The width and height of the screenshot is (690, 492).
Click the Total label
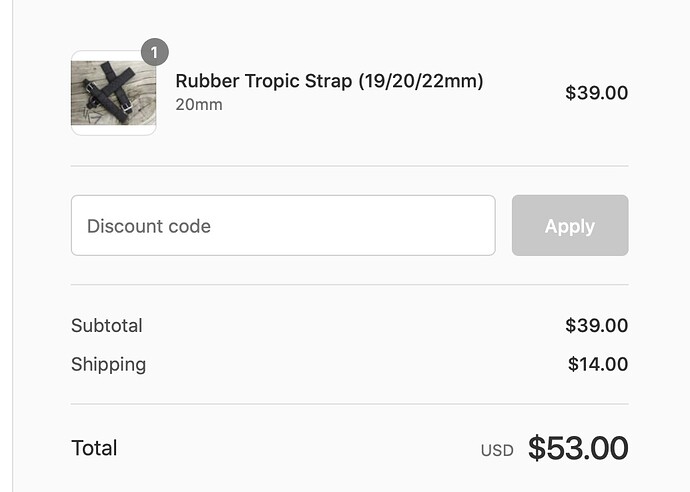click(x=94, y=448)
